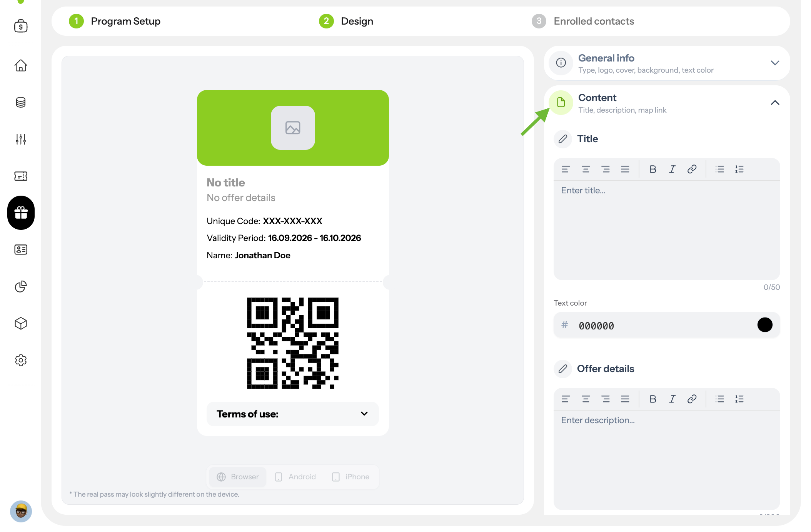The height and width of the screenshot is (532, 811).
Task: Toggle bold in Offer details editor
Action: (x=652, y=399)
